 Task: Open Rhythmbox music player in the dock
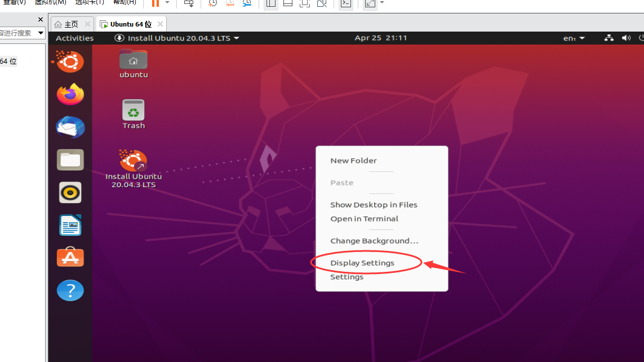pos(70,192)
